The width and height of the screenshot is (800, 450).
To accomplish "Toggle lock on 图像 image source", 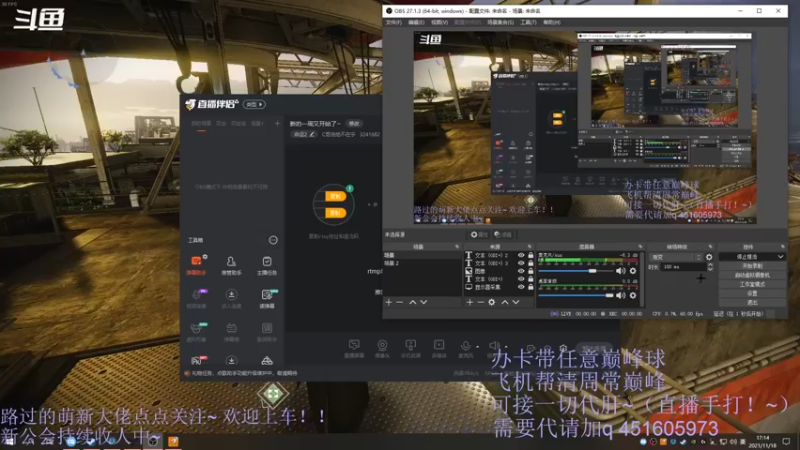I will point(531,271).
